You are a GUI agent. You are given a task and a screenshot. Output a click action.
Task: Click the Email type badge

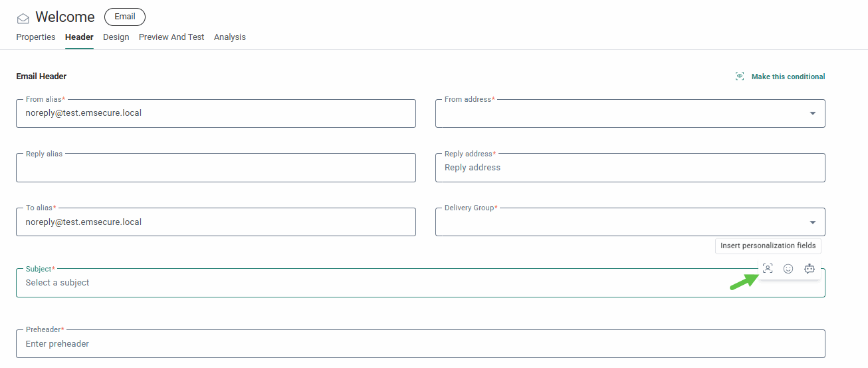tap(125, 17)
